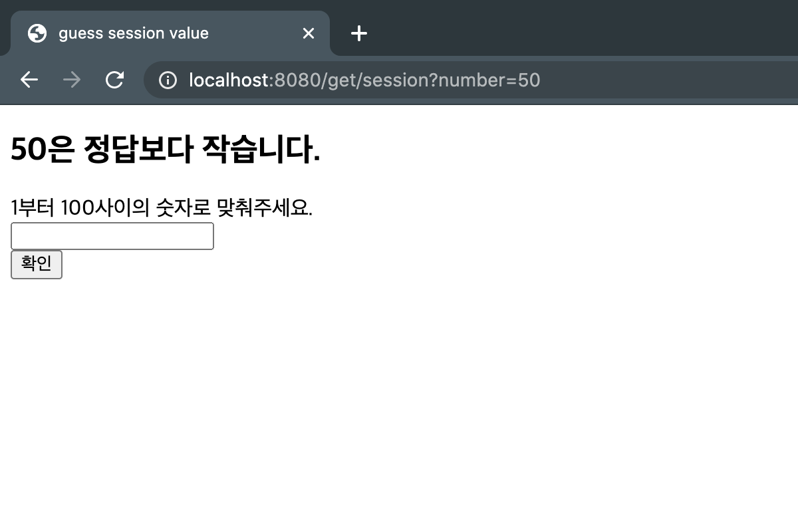The height and width of the screenshot is (532, 798).
Task: Focus the empty text box for entering a guess
Action: (112, 236)
